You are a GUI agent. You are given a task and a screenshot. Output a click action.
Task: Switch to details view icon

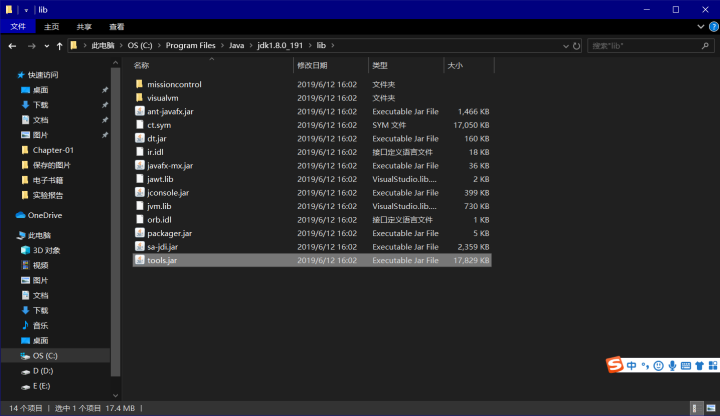[695, 408]
